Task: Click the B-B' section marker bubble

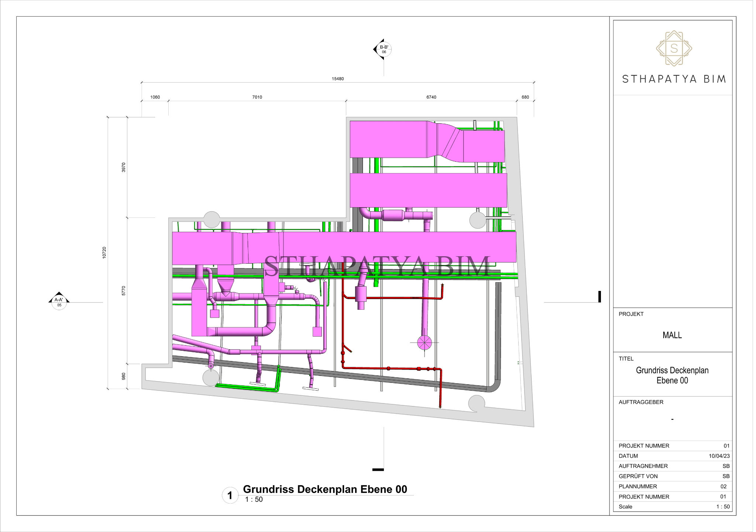Action: tap(384, 49)
